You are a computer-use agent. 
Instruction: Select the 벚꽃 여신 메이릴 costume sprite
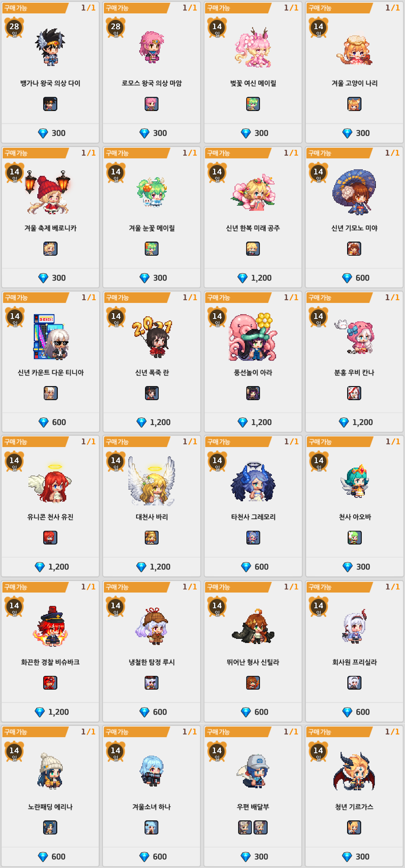253,47
